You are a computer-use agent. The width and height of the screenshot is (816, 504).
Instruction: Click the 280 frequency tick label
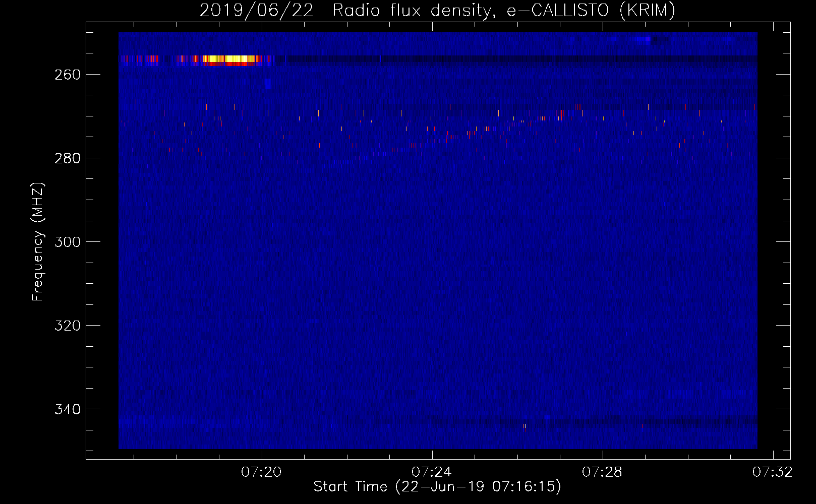coord(68,158)
